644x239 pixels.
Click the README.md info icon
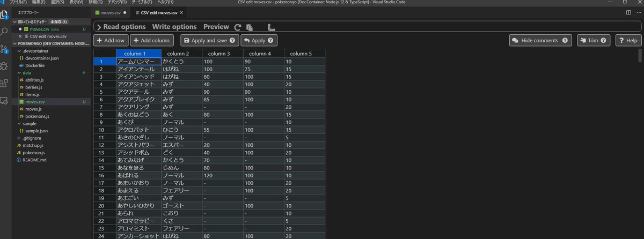point(19,160)
